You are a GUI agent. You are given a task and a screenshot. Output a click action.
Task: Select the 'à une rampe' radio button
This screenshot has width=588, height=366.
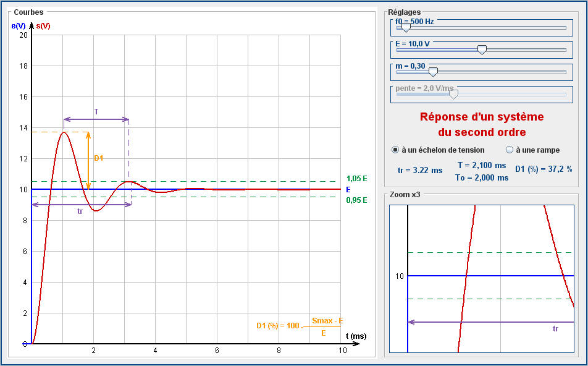pyautogui.click(x=509, y=150)
